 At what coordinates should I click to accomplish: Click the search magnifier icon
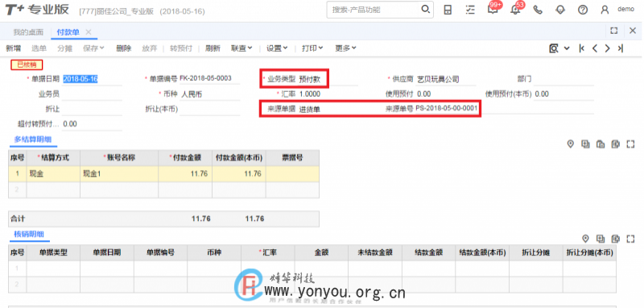pos(426,9)
